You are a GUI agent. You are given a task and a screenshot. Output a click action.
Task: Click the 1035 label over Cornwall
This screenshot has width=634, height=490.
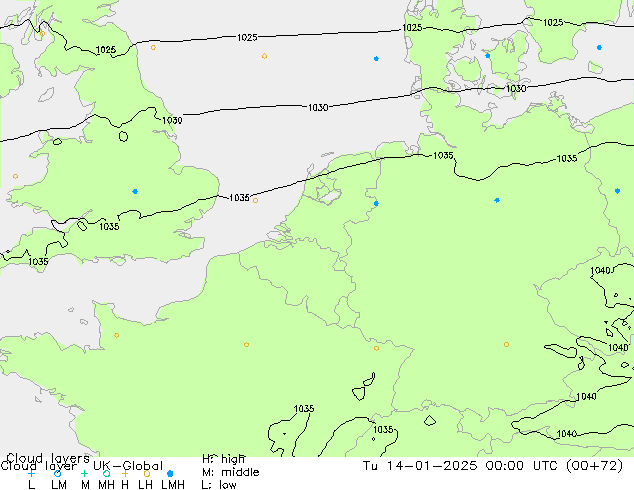coord(38,262)
